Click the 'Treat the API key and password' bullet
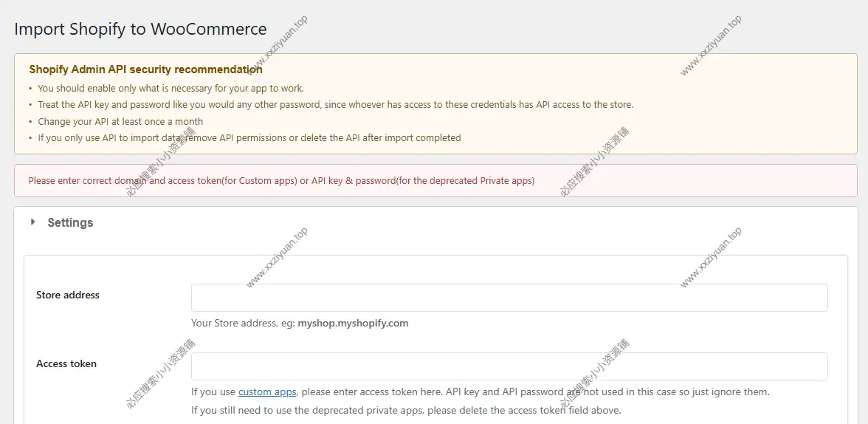This screenshot has width=868, height=424. pyautogui.click(x=335, y=105)
